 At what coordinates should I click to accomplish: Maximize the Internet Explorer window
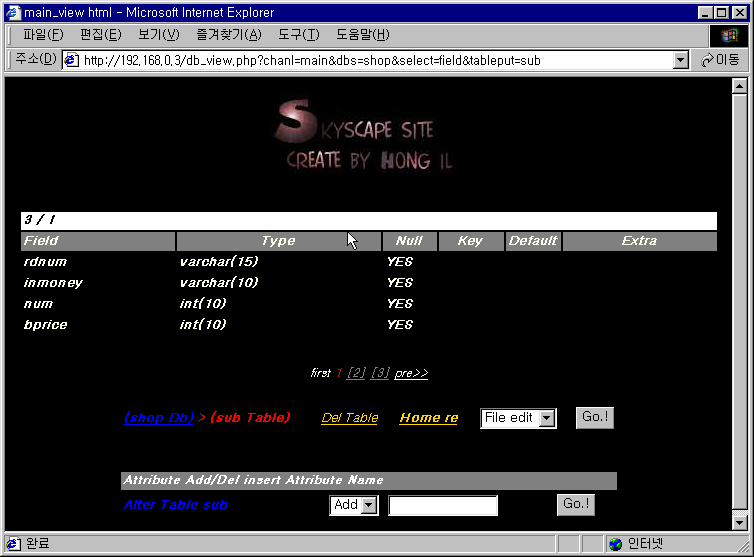click(721, 13)
